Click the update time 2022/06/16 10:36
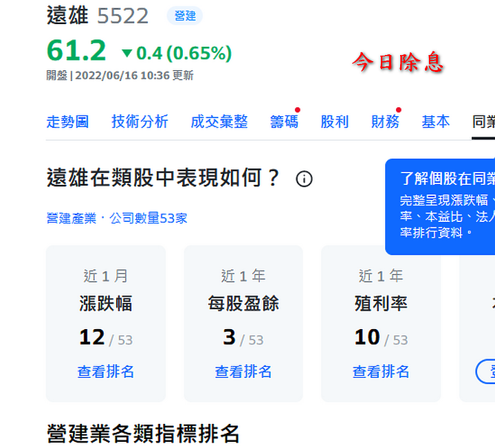495x448 pixels. [122, 76]
